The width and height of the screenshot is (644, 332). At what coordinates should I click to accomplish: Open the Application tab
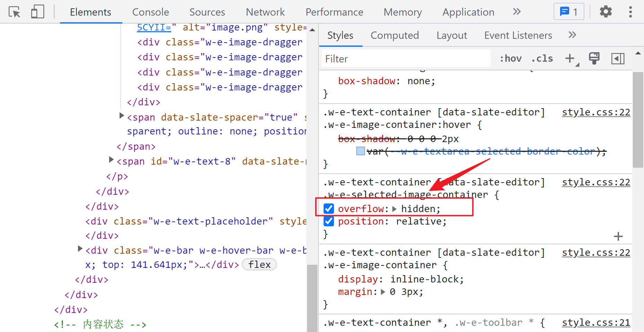tap(468, 12)
